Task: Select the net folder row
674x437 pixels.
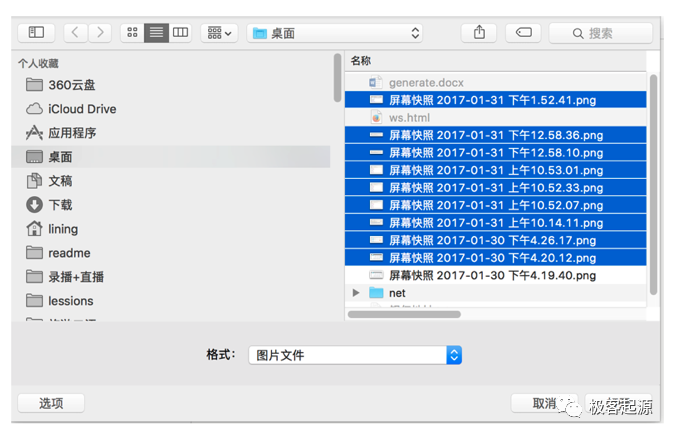Action: (495, 293)
